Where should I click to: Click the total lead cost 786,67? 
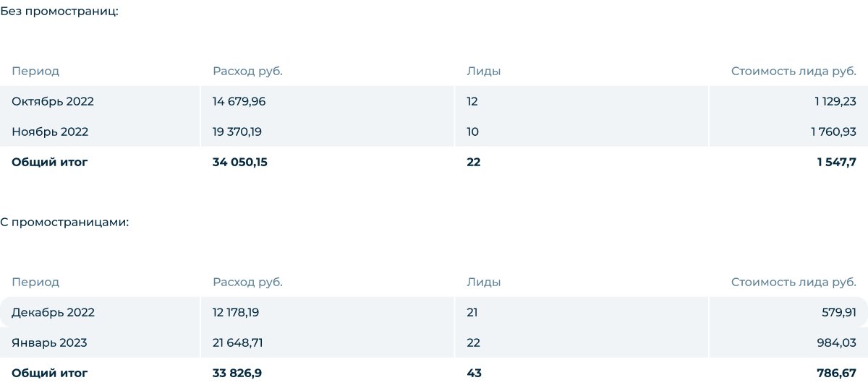coord(838,373)
